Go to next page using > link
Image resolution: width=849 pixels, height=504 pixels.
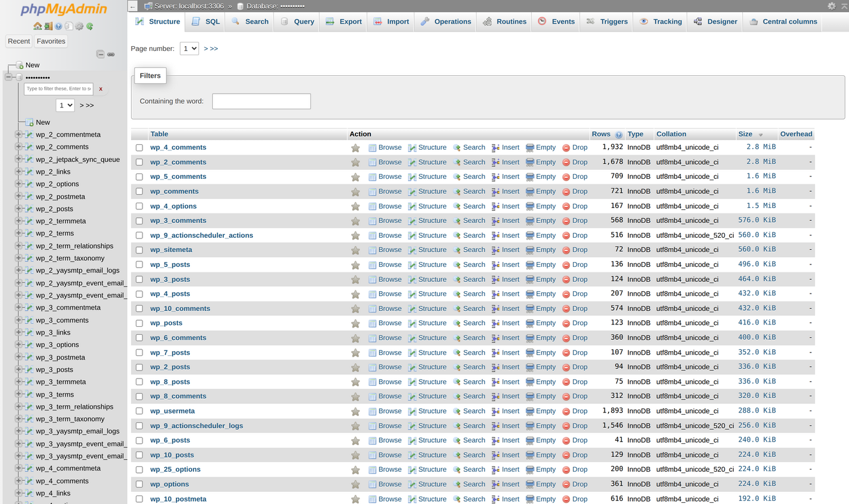pyautogui.click(x=206, y=49)
